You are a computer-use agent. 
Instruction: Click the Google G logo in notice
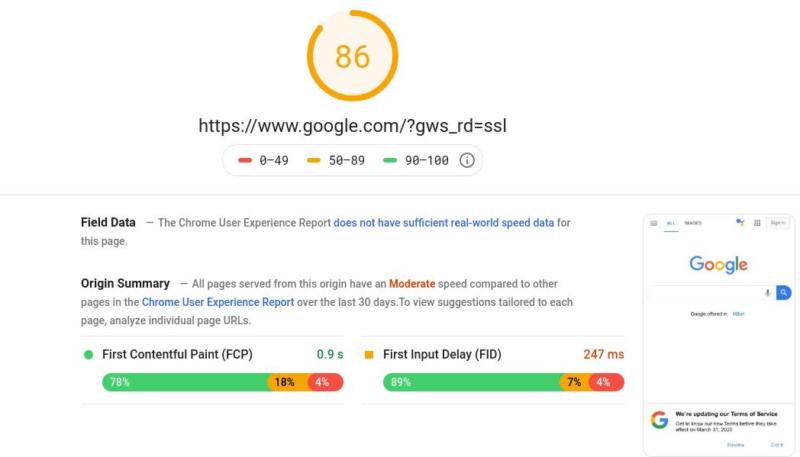pos(659,420)
